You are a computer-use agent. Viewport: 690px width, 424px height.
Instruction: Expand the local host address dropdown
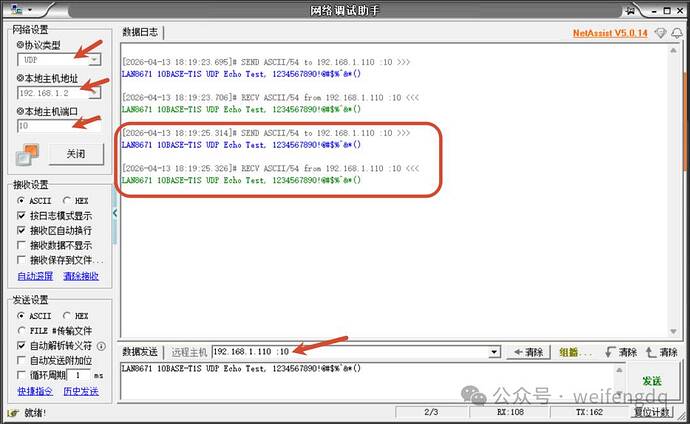coord(95,93)
